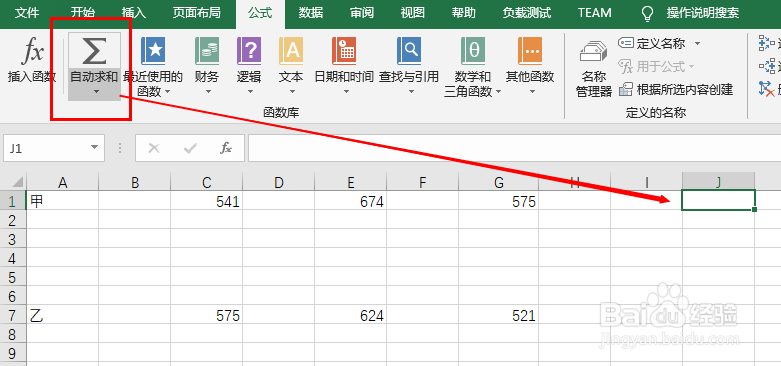Switch to the Home (开始) tab
Viewport: 781px width, 366px height.
83,13
